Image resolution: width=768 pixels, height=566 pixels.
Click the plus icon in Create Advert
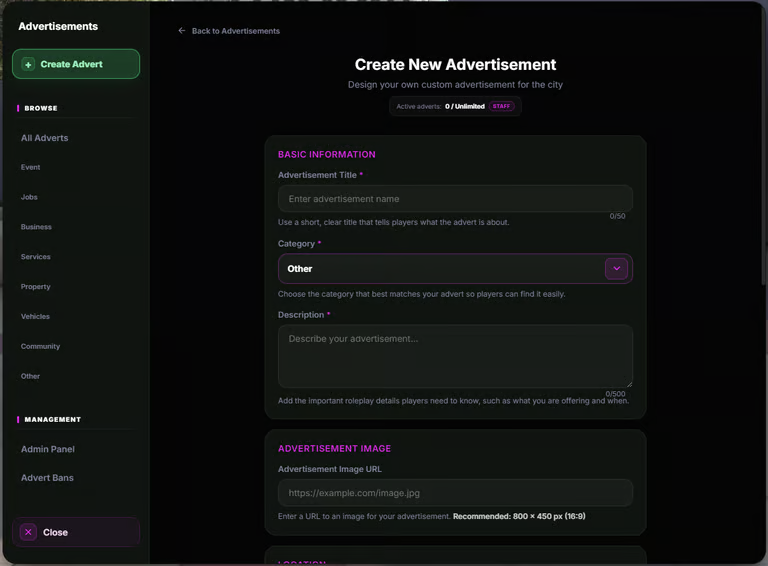(x=28, y=64)
